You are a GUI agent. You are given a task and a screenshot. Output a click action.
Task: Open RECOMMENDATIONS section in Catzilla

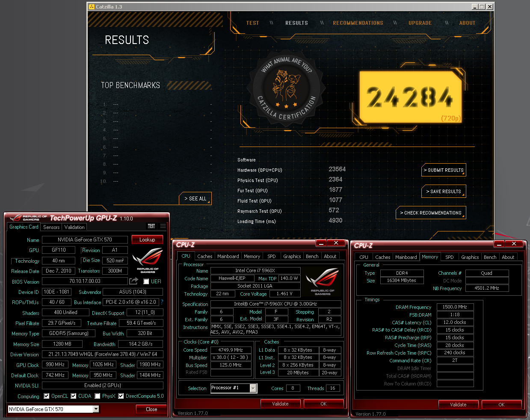(x=358, y=23)
